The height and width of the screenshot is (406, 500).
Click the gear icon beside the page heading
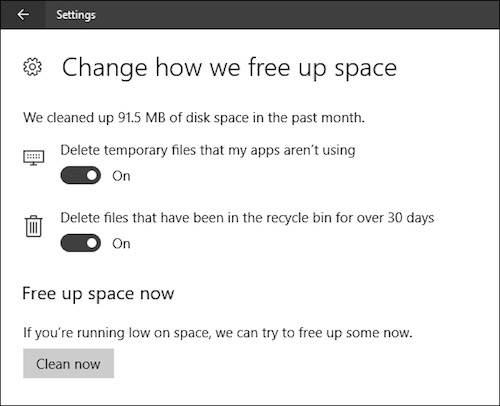click(32, 67)
